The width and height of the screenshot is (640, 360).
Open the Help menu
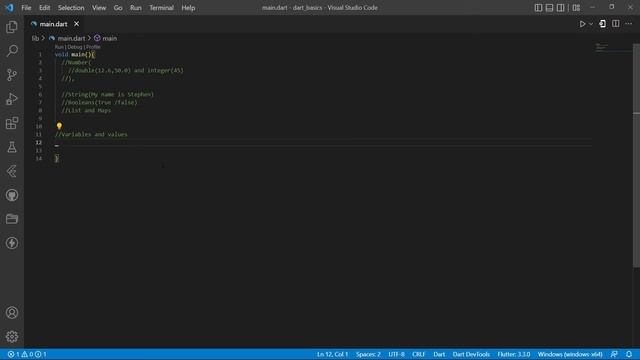coord(188,8)
